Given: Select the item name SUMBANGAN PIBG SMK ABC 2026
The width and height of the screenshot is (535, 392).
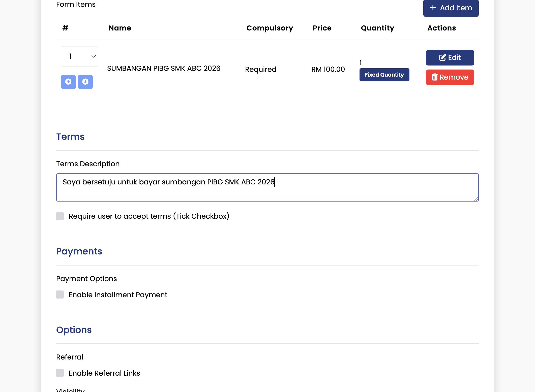Looking at the screenshot, I should point(164,68).
